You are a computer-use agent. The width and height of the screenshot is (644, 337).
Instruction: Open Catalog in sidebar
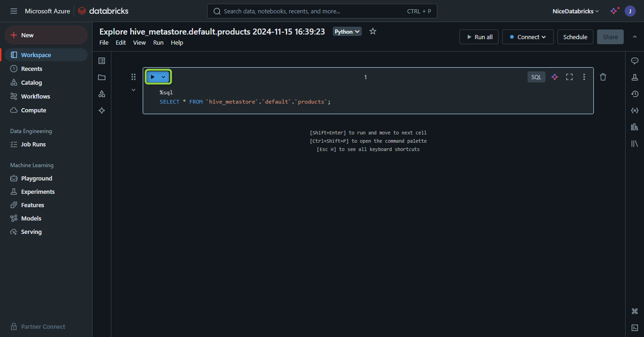pyautogui.click(x=46, y=82)
